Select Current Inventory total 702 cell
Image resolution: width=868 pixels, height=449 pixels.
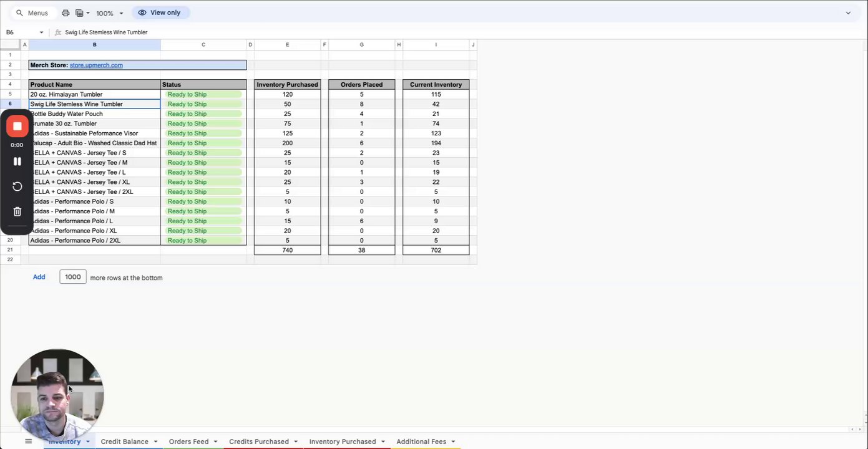click(x=436, y=250)
